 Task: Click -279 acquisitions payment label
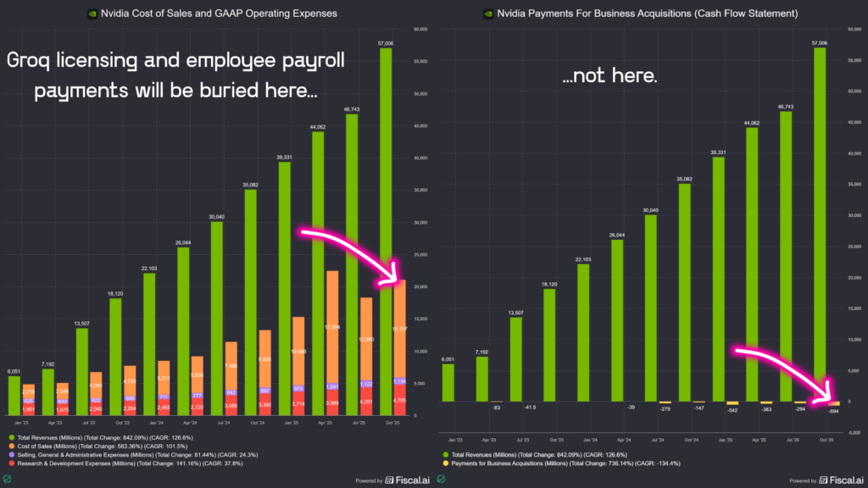pyautogui.click(x=665, y=409)
